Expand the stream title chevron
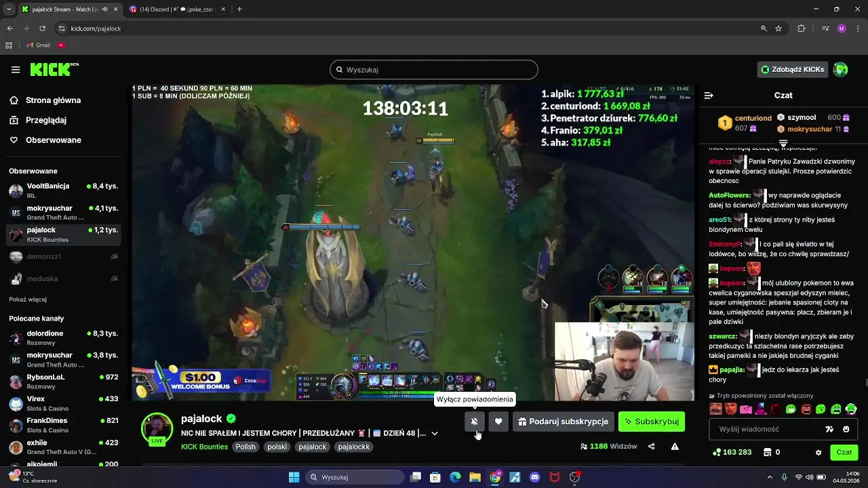Screen dimensions: 868x488 [x=435, y=433]
